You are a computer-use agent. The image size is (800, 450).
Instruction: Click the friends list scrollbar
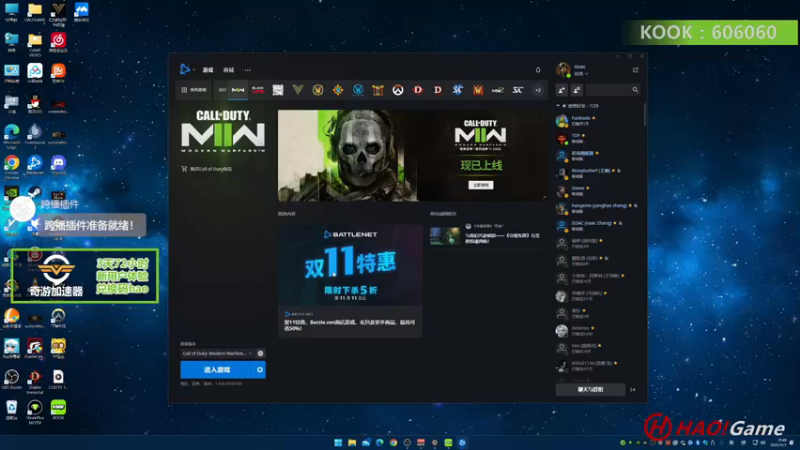645,115
